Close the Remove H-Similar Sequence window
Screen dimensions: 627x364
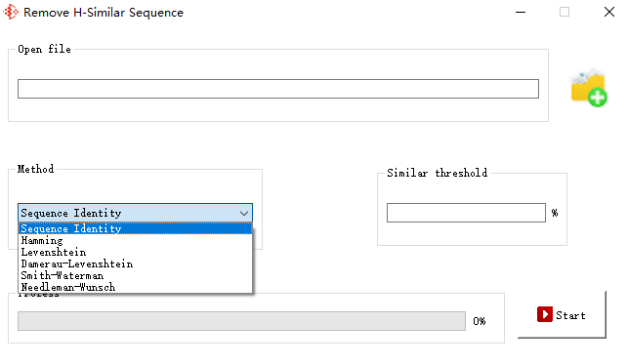click(x=609, y=12)
